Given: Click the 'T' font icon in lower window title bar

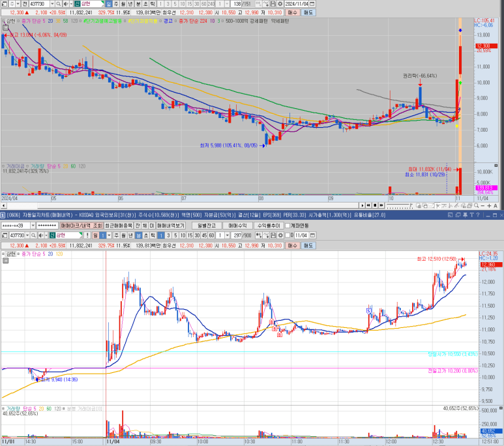Looking at the screenshot, I should click(x=471, y=215).
